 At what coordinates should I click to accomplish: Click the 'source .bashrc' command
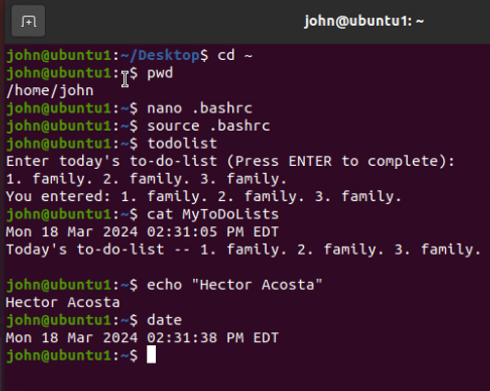tap(209, 126)
